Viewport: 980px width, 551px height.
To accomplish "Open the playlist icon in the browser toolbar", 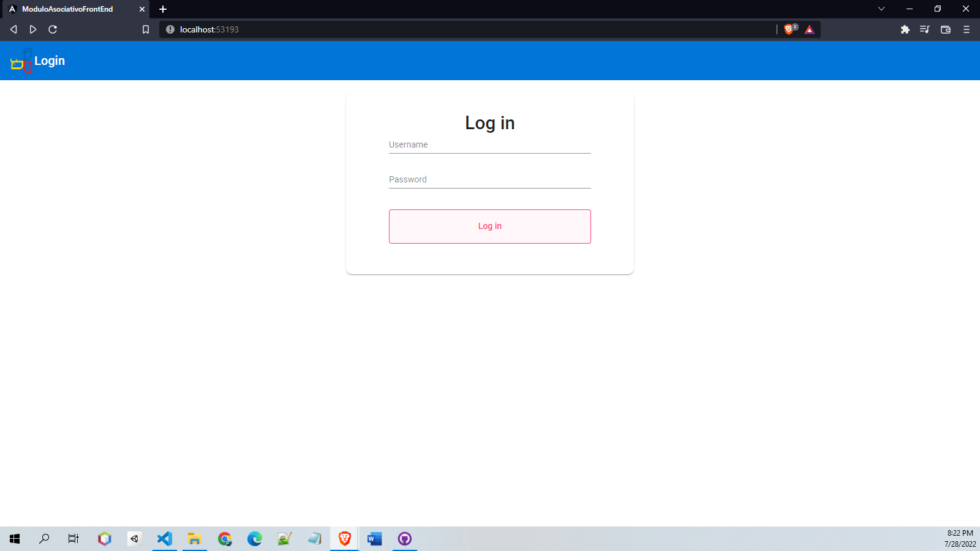I will [925, 29].
